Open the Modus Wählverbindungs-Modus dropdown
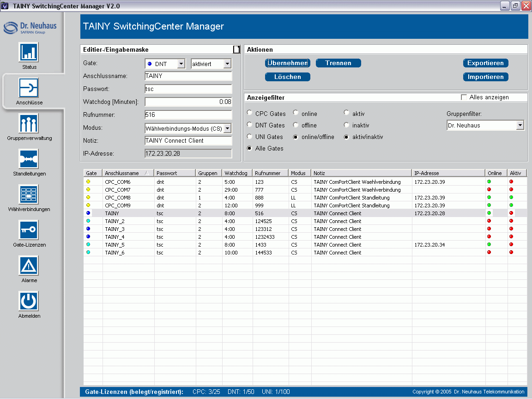The height and width of the screenshot is (399, 532). click(x=227, y=129)
